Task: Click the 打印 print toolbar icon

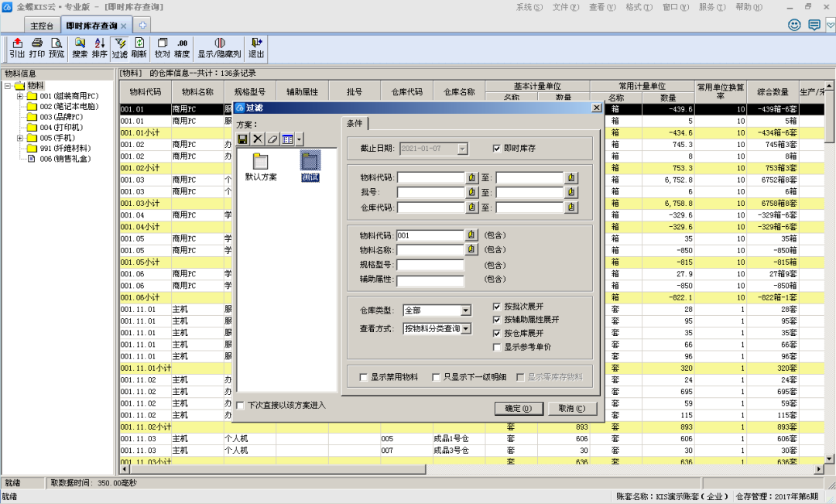Action: 37,48
